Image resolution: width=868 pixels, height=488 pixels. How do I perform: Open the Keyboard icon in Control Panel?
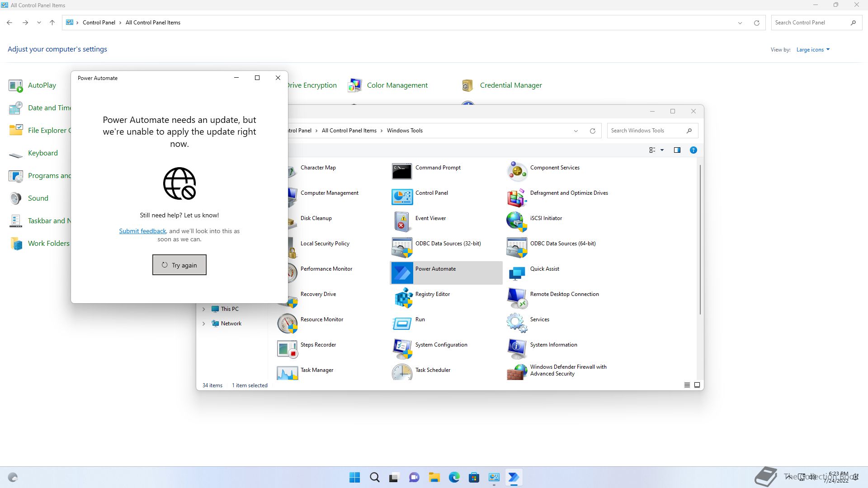pyautogui.click(x=16, y=154)
